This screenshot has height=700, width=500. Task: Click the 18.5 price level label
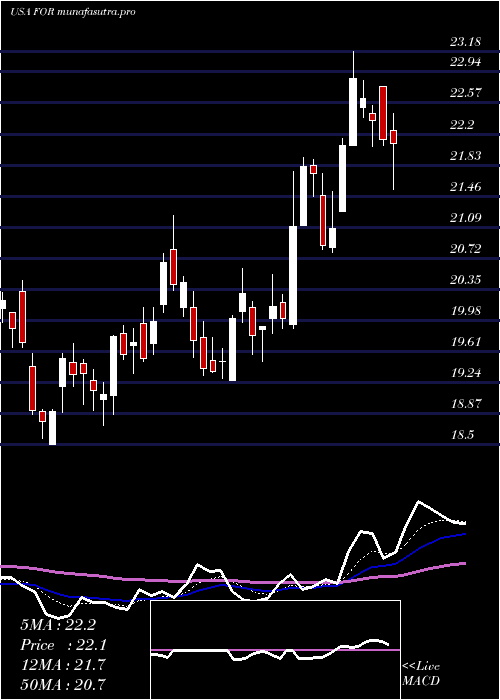(462, 435)
